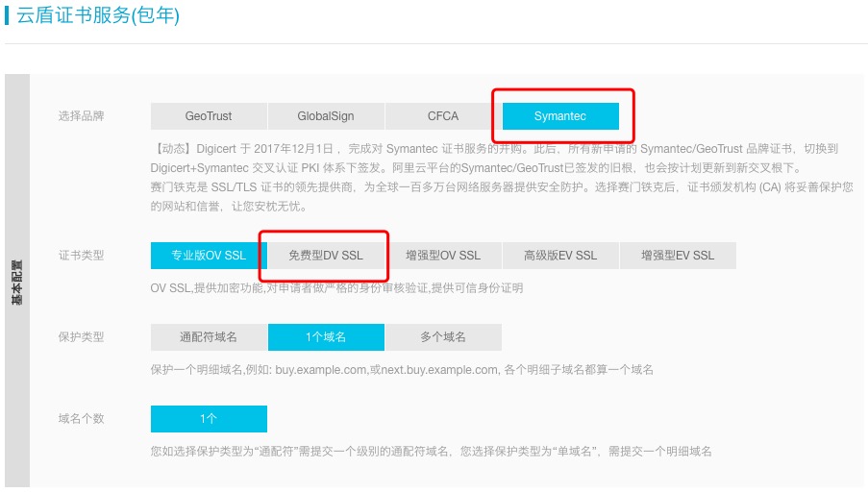
Task: Choose the Symantec brand button
Action: (x=560, y=116)
